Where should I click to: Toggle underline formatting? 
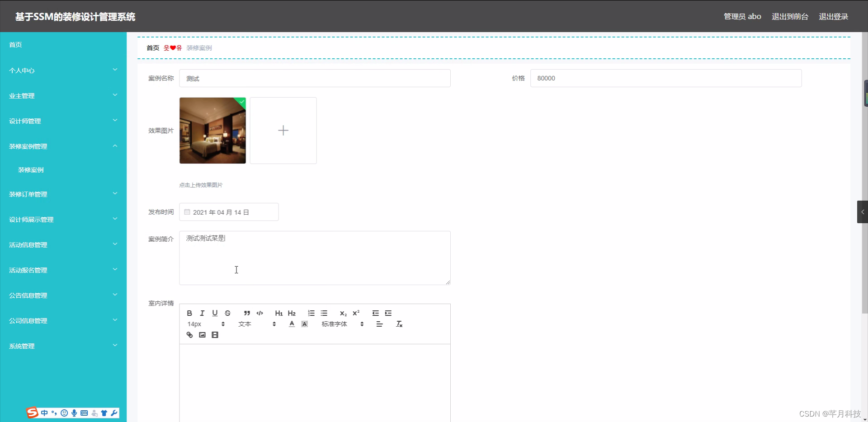point(215,313)
